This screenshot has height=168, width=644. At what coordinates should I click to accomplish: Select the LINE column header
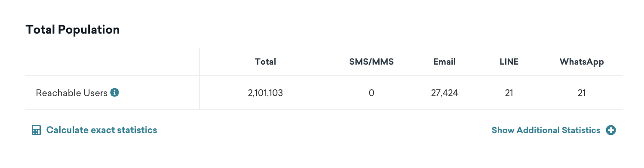[x=509, y=62]
